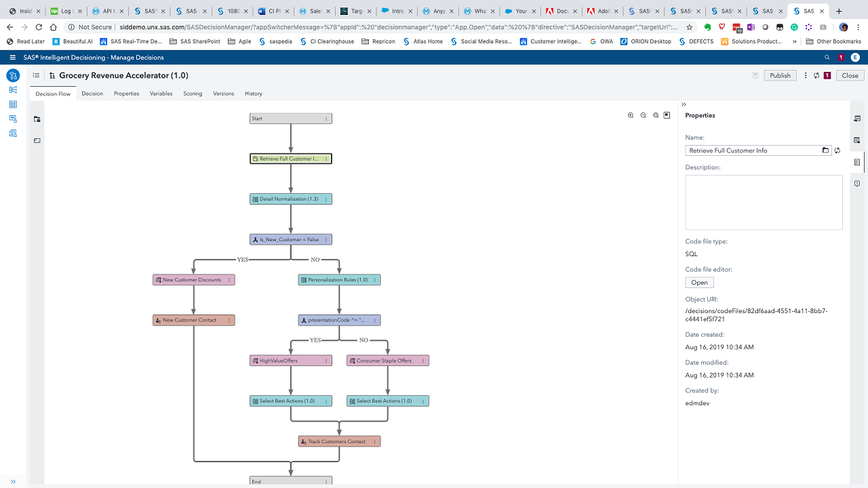This screenshot has height=488, width=868.
Task: Open the fourth left sidebar category icon
Action: [x=13, y=119]
